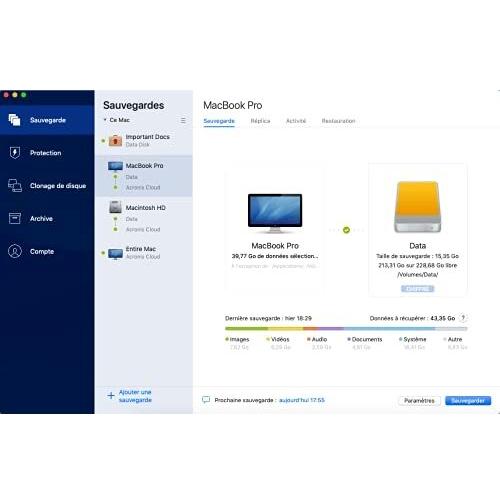Click the Autre category legend
The width and height of the screenshot is (500, 500).
click(x=453, y=339)
